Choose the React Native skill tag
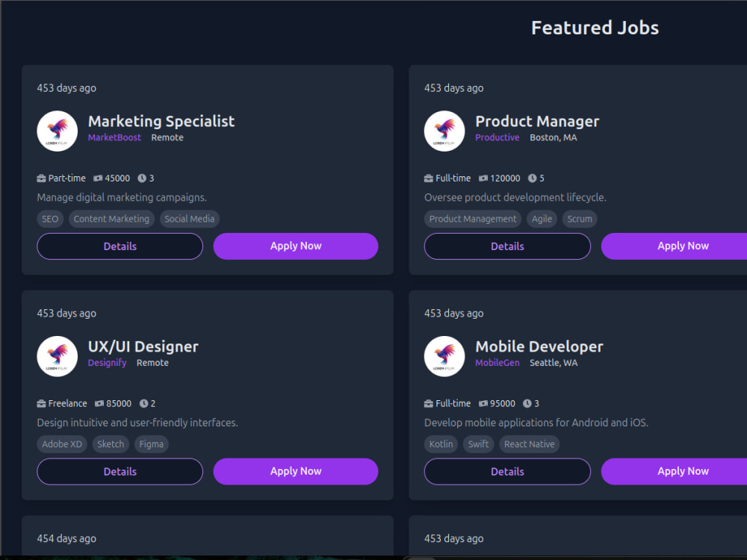 530,444
